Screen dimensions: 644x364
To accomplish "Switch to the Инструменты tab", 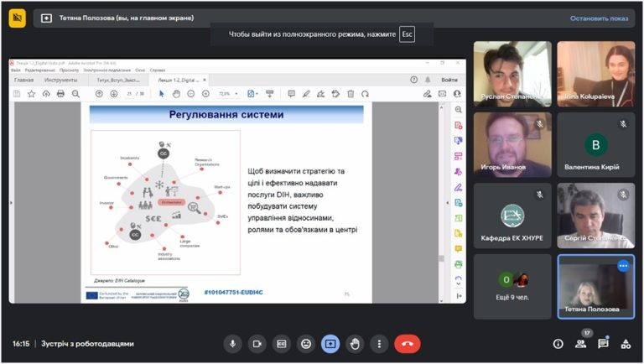I will pos(60,81).
